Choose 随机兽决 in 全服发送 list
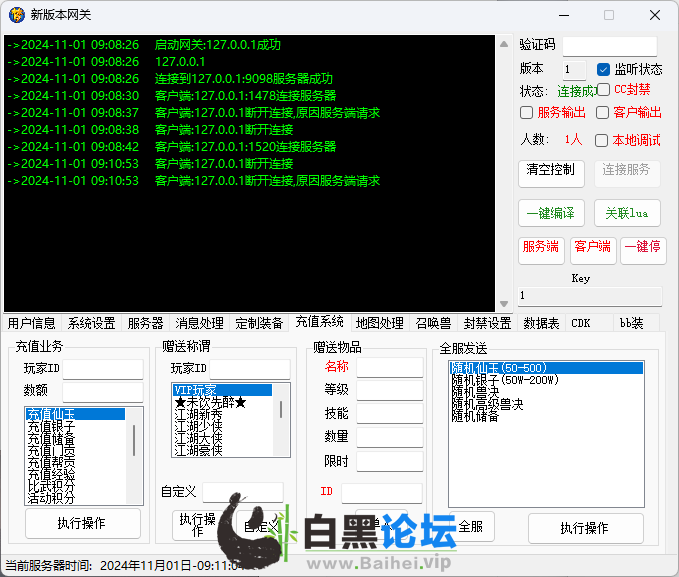The image size is (679, 577). 486,392
